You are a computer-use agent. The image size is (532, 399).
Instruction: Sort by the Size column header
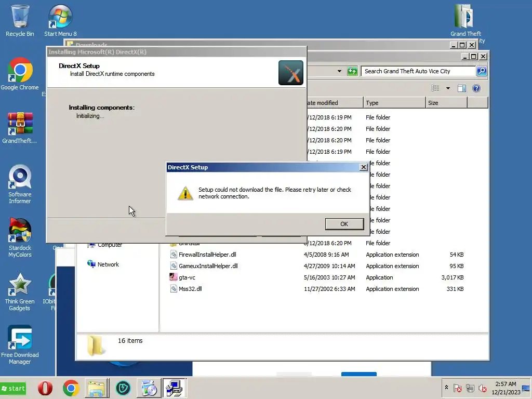tap(446, 103)
